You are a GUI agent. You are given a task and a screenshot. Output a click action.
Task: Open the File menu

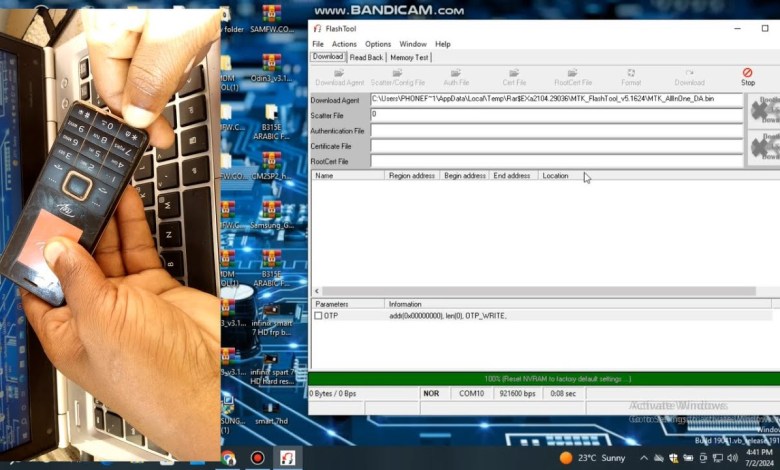click(318, 44)
